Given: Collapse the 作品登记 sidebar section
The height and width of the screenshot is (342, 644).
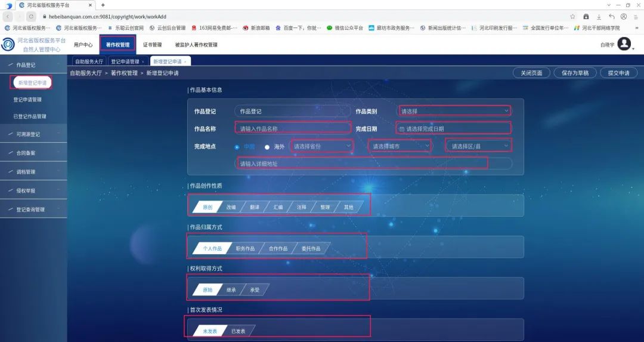Looking at the screenshot, I should [x=33, y=64].
